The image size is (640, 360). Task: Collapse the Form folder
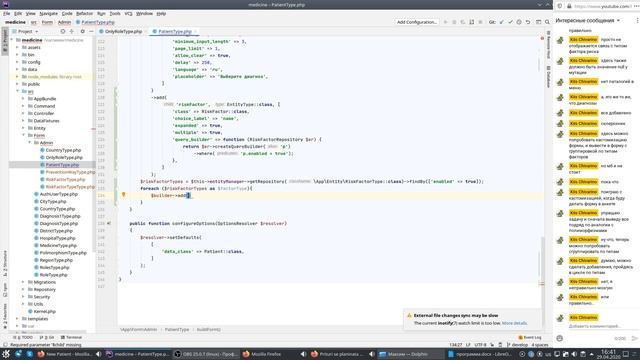coord(23,136)
